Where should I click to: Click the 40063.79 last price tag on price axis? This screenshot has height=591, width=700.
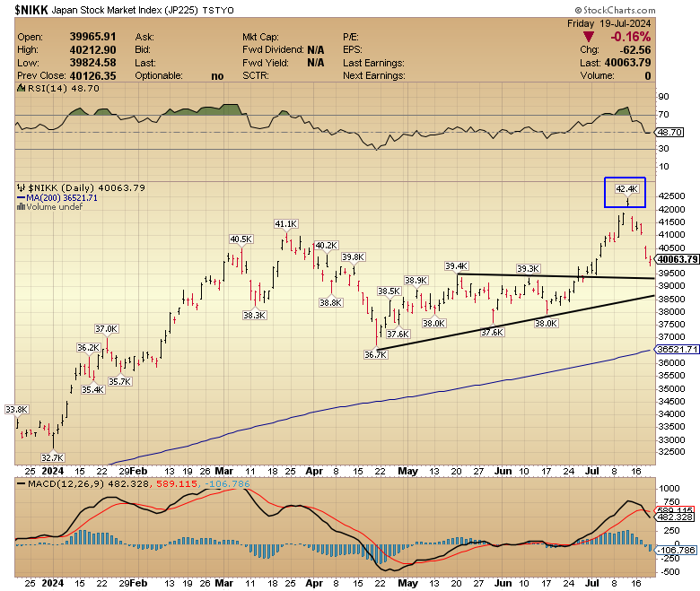tap(678, 259)
